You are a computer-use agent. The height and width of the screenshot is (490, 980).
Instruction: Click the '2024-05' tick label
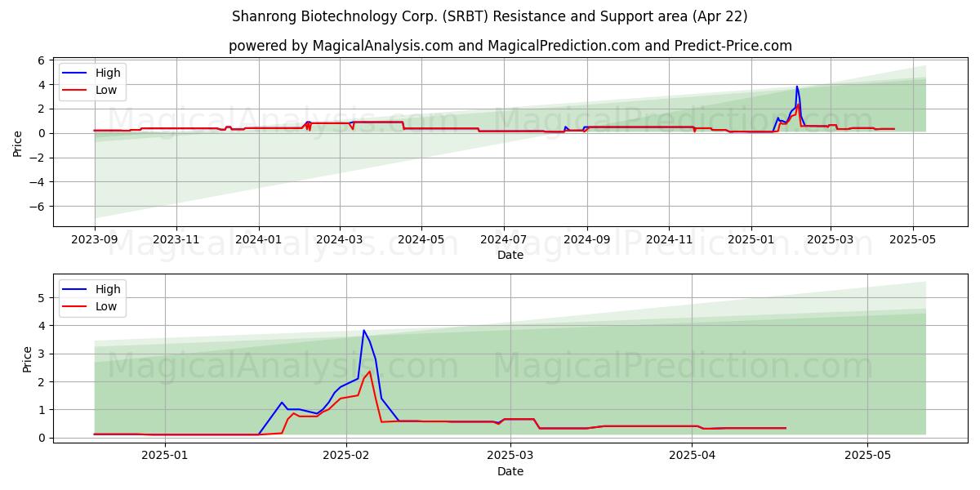421,240
